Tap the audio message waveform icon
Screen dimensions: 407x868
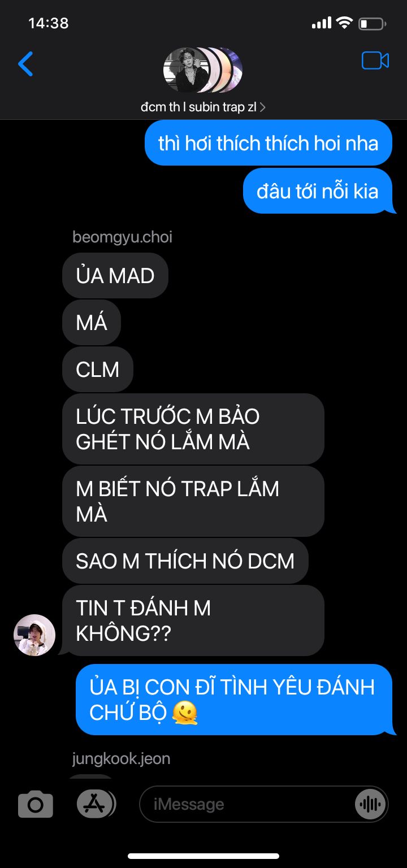(x=370, y=804)
